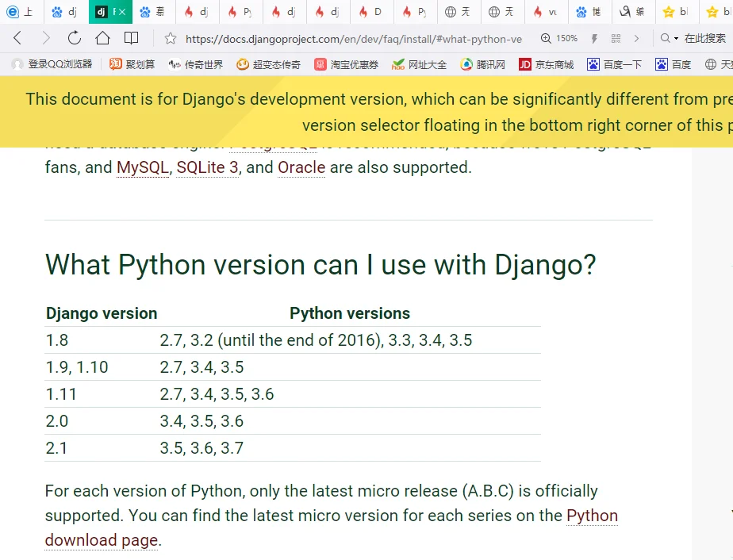This screenshot has height=560, width=733.
Task: Select the active Django 'dj' tab
Action: (110, 12)
